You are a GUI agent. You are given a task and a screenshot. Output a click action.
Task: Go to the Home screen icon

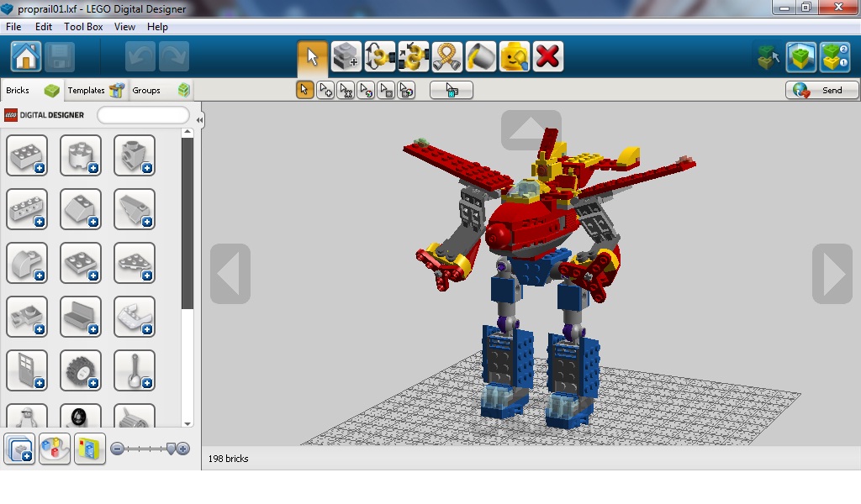[26, 56]
